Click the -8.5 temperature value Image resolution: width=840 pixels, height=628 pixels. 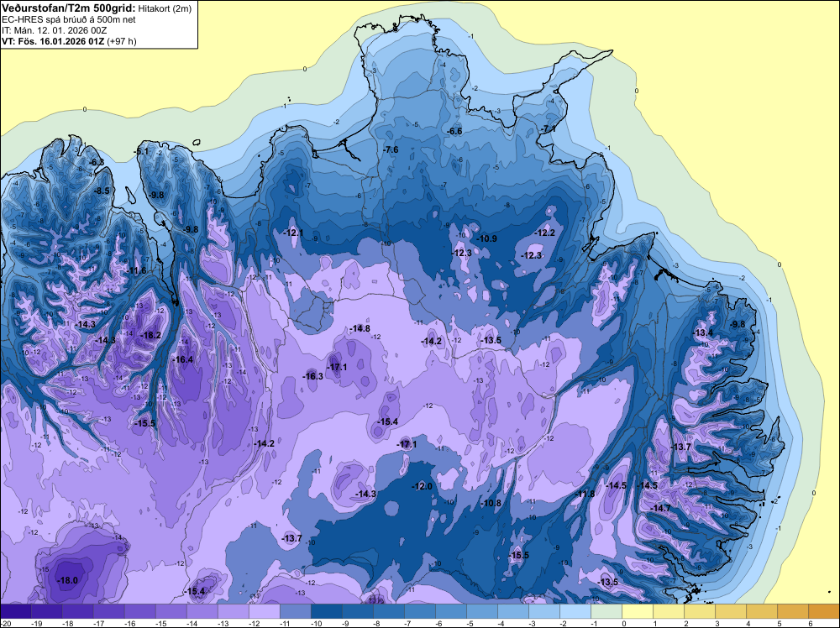point(102,191)
